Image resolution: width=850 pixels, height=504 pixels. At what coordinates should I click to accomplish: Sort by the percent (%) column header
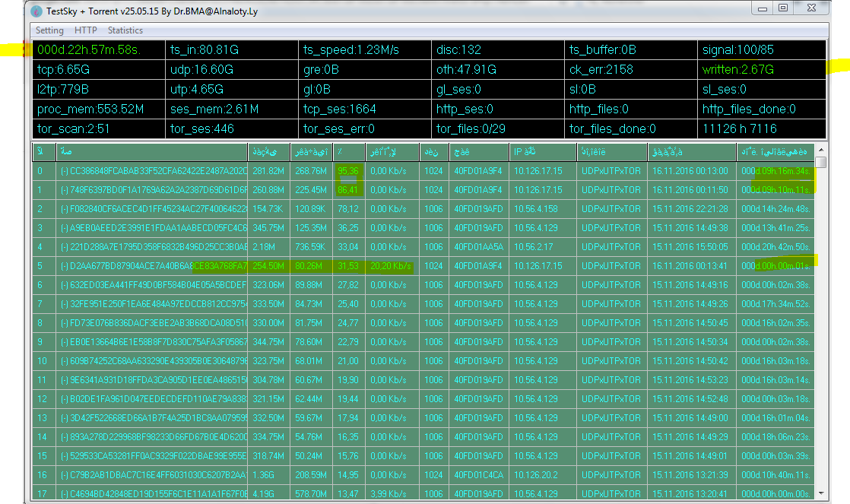pos(348,151)
